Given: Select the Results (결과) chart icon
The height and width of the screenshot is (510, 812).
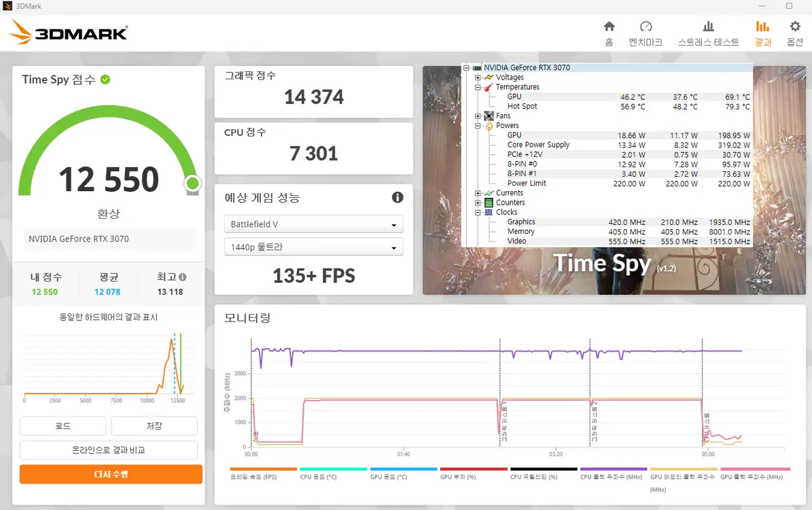Looking at the screenshot, I should point(762,27).
